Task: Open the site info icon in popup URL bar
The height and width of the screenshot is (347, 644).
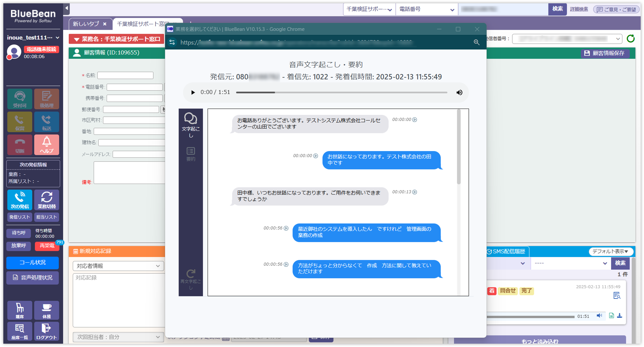Action: point(172,42)
